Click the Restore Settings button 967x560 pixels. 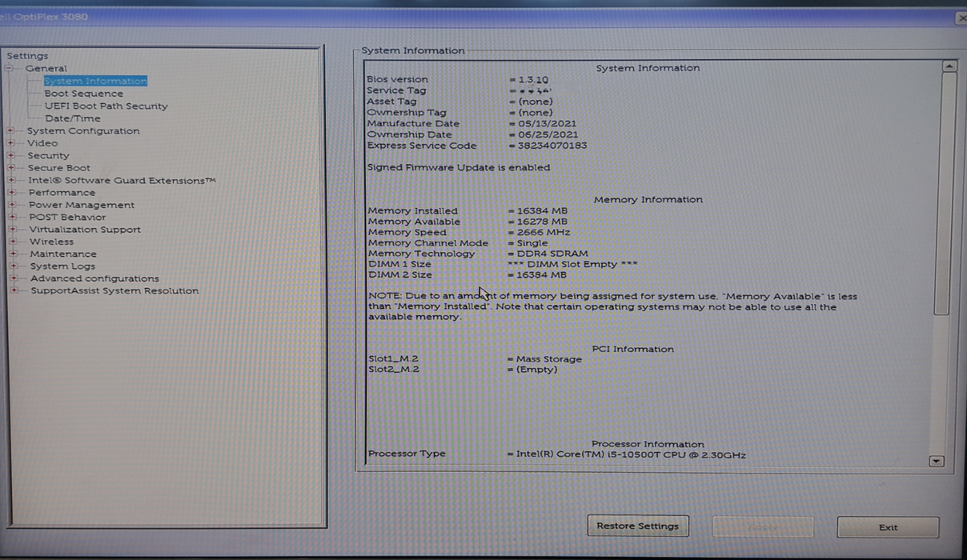click(x=638, y=526)
